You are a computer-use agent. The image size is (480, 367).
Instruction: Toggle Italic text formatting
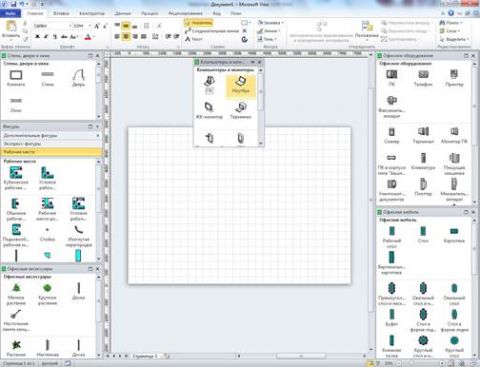46,37
